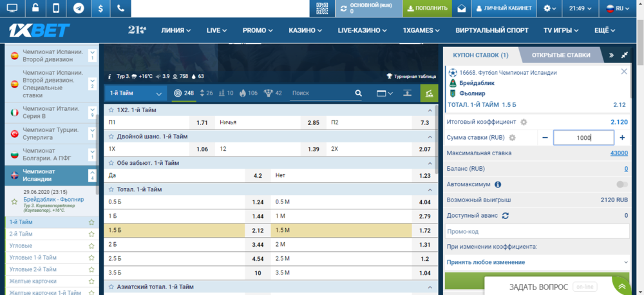Collapse the Двойной шанс. 1-й Тайм section
Screen dimensions: 644x295
point(430,137)
